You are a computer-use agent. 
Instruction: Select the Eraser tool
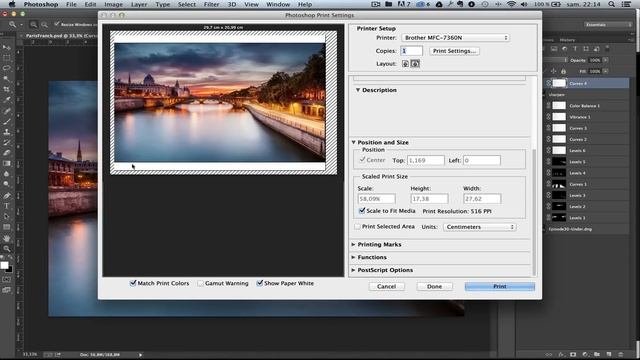point(7,153)
